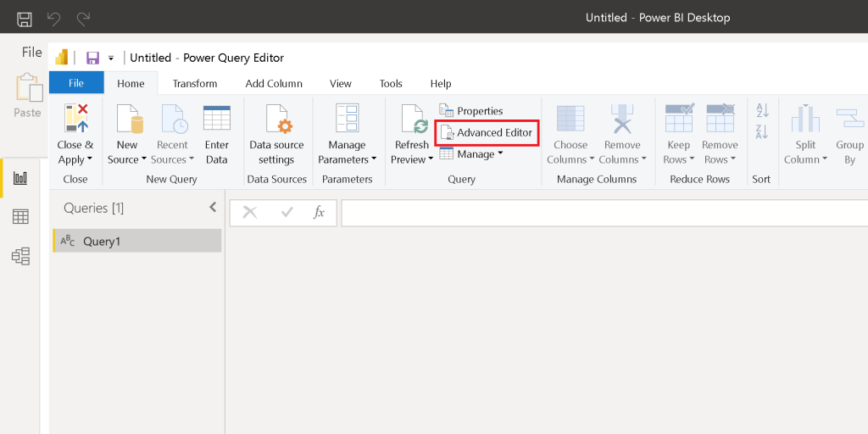Image resolution: width=868 pixels, height=434 pixels.
Task: Click the Sort ascending icon
Action: [x=762, y=110]
